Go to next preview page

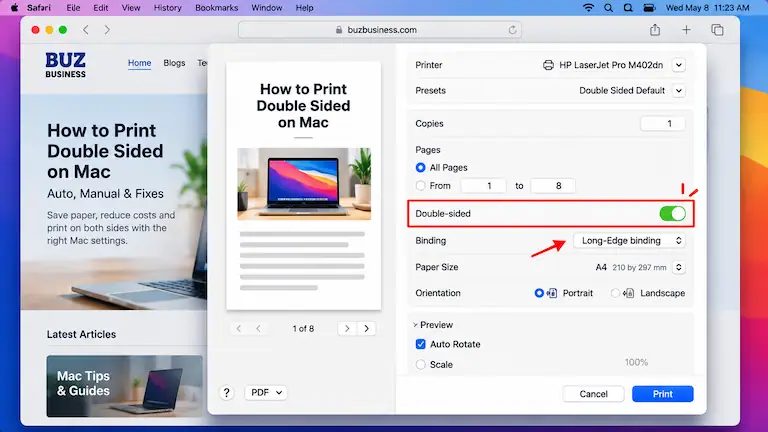click(347, 329)
